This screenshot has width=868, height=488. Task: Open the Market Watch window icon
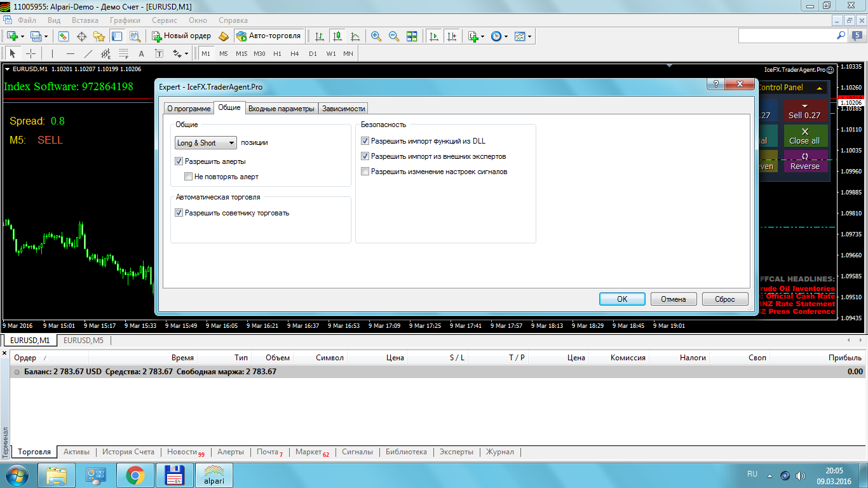pos(64,36)
